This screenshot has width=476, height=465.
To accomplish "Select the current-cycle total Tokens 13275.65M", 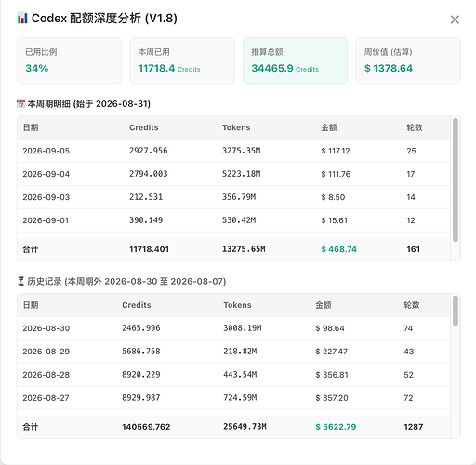I will coord(244,249).
